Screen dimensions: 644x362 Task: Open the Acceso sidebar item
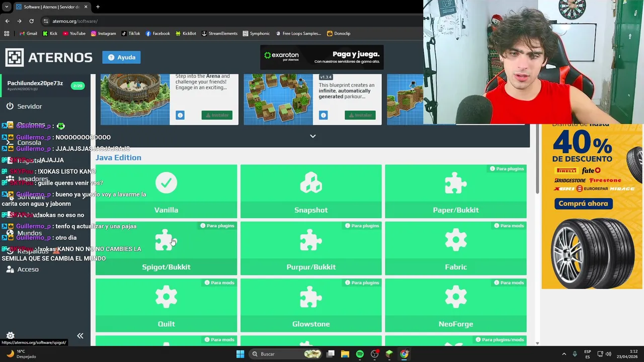(x=22, y=269)
